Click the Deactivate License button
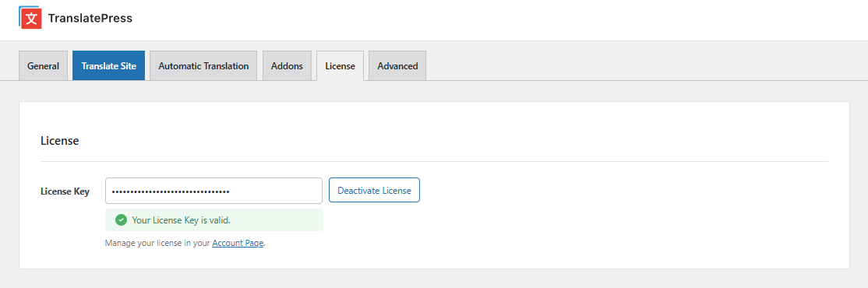868x288 pixels. (x=374, y=190)
